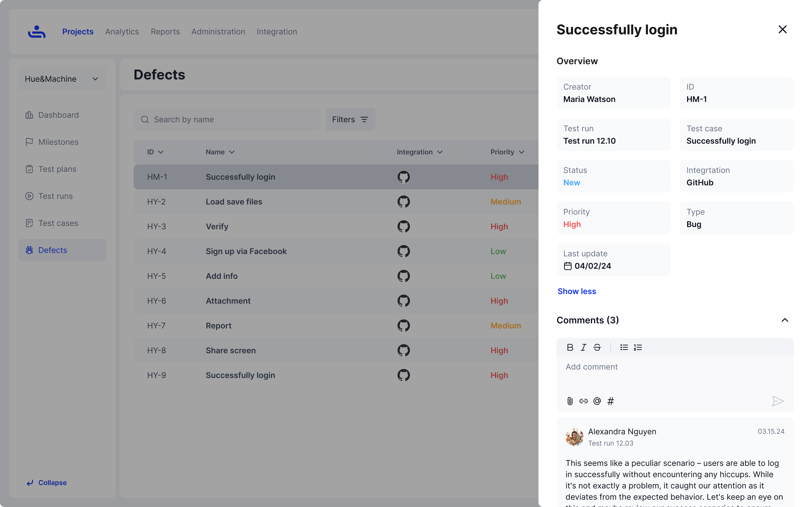Click Show less link

577,291
